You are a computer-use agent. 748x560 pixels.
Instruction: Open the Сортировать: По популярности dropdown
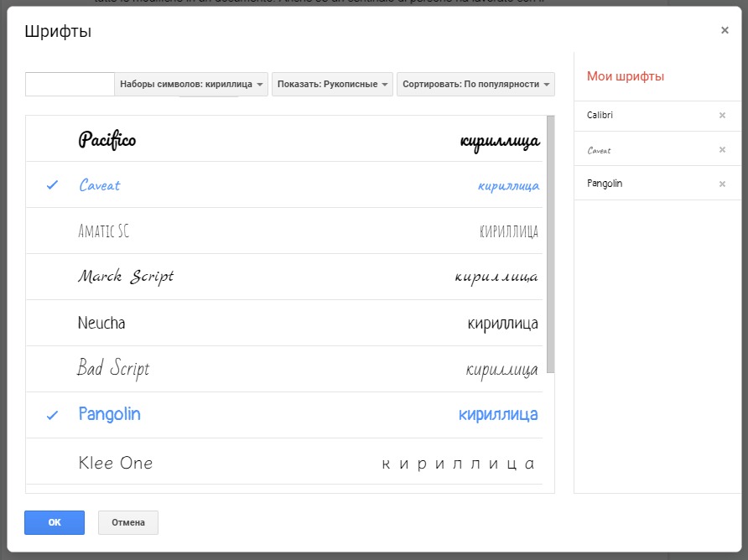click(x=475, y=85)
